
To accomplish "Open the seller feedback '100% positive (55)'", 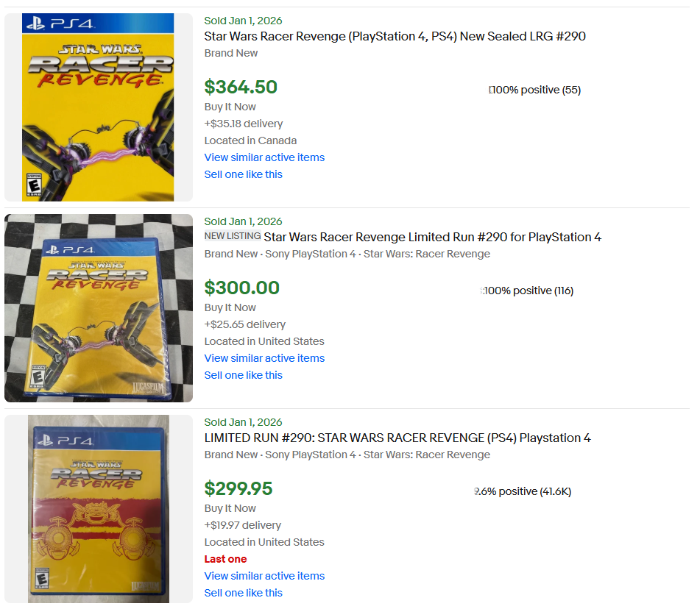I will coord(536,90).
